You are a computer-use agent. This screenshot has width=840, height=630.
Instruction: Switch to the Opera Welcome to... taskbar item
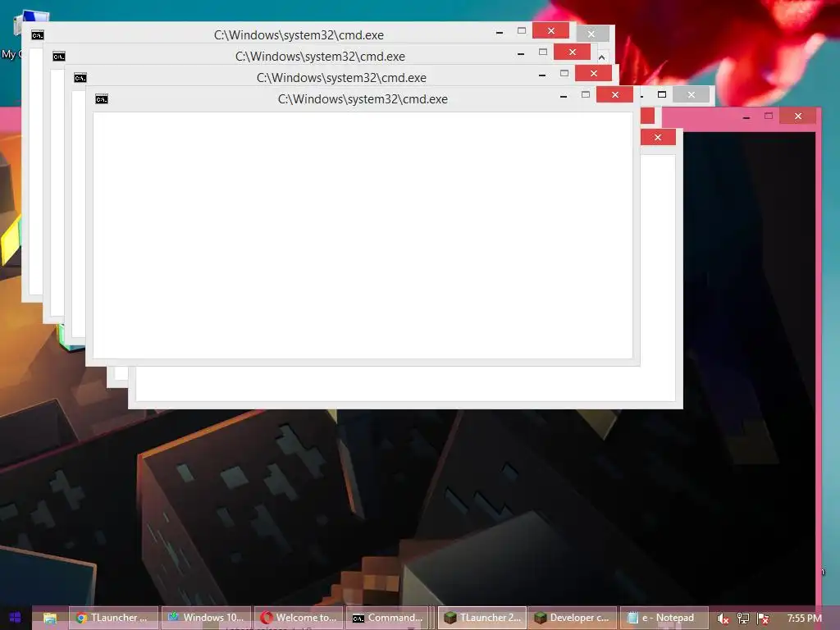[x=299, y=618]
